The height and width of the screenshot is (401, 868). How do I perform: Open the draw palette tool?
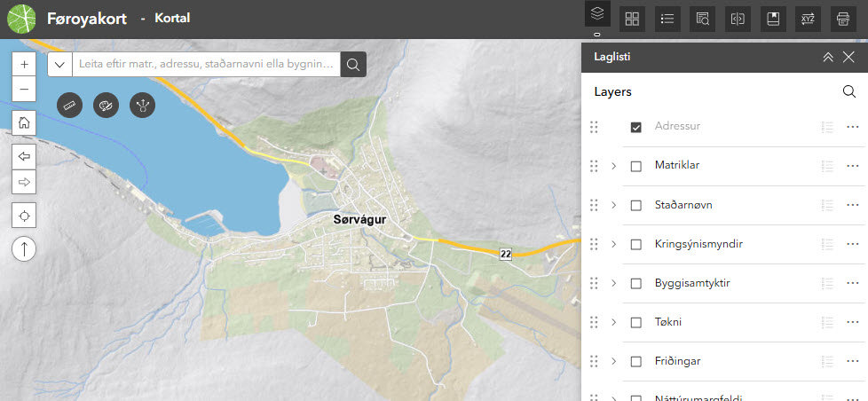coord(107,105)
